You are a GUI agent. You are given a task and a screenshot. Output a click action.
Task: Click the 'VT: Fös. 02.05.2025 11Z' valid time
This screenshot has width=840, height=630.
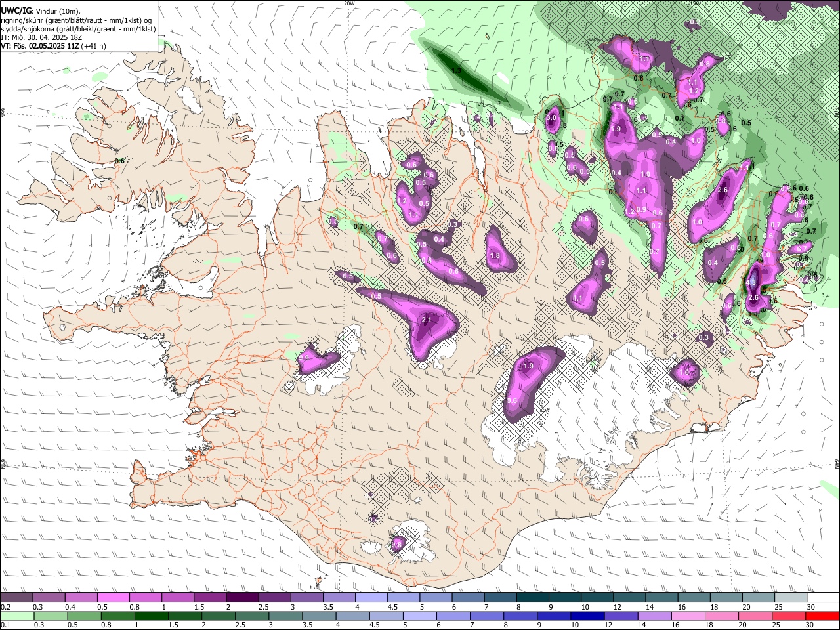point(41,46)
